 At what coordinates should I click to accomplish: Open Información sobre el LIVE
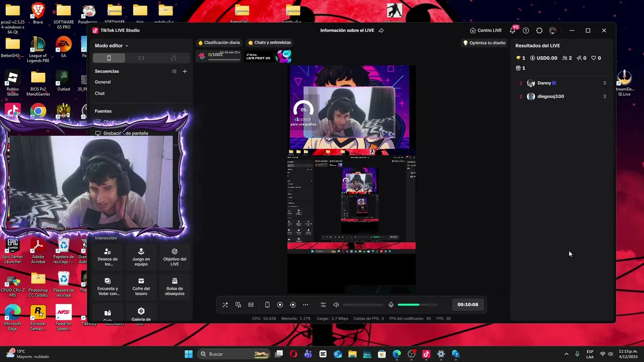point(347,31)
